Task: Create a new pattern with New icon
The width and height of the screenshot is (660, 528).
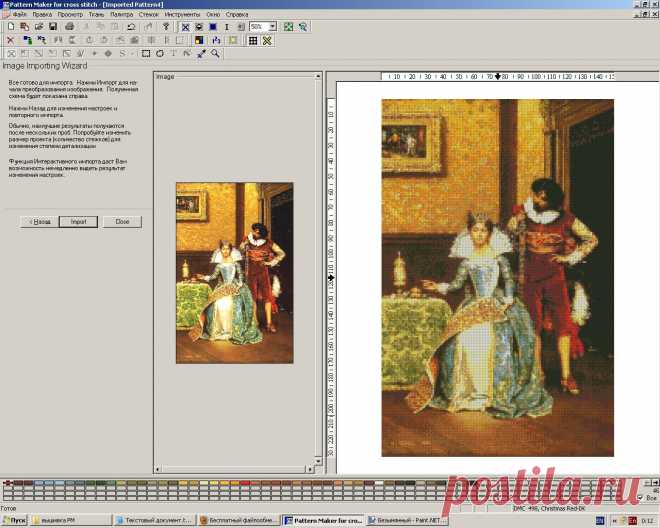Action: 11,27
